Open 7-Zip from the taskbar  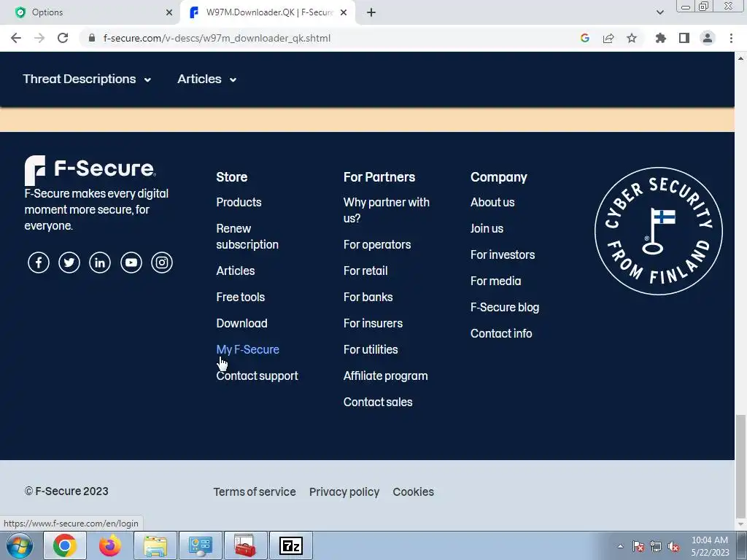291,545
